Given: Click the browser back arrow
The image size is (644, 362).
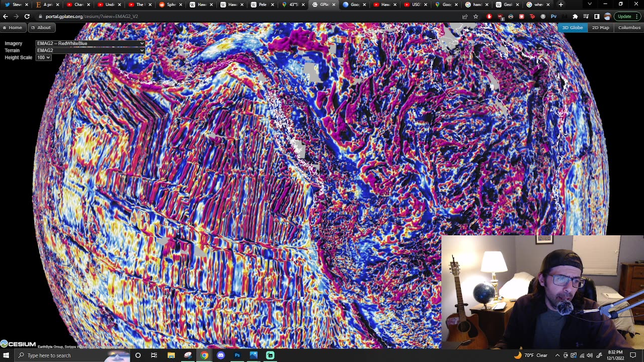Looking at the screenshot, I should click(x=6, y=16).
